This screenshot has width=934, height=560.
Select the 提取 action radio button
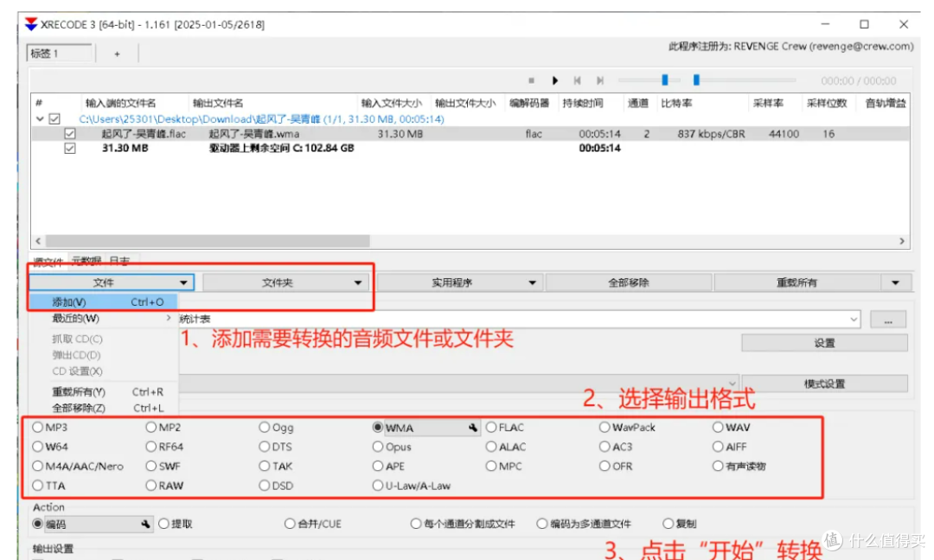click(x=164, y=524)
